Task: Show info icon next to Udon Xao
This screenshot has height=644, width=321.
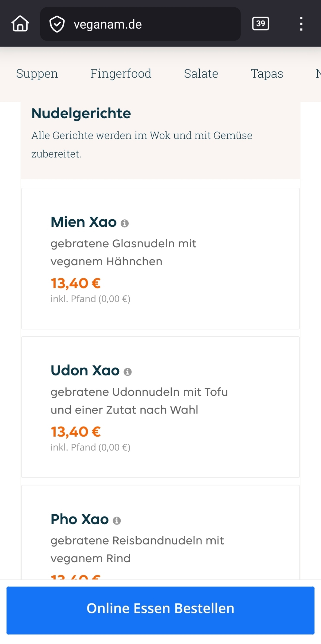Action: [x=128, y=372]
